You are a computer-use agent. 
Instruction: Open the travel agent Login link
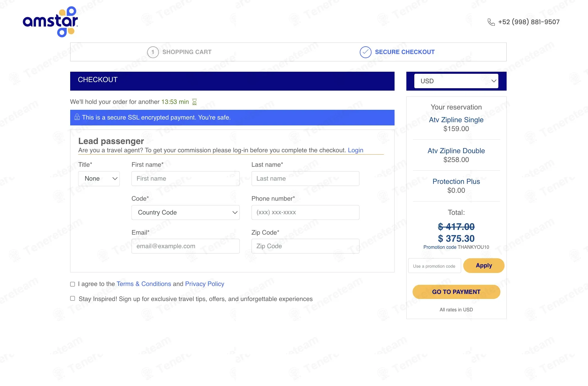[x=355, y=150]
